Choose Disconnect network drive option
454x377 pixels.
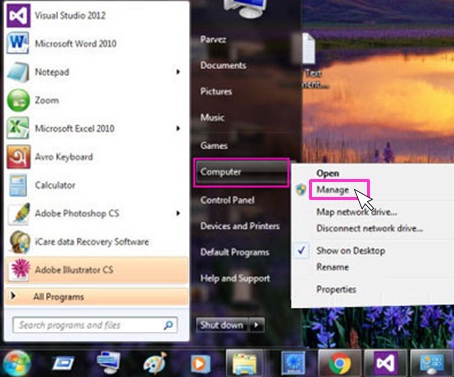tap(370, 228)
